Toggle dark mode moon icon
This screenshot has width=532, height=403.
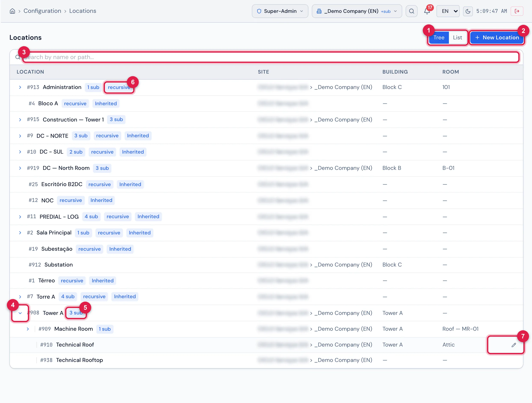(x=468, y=11)
